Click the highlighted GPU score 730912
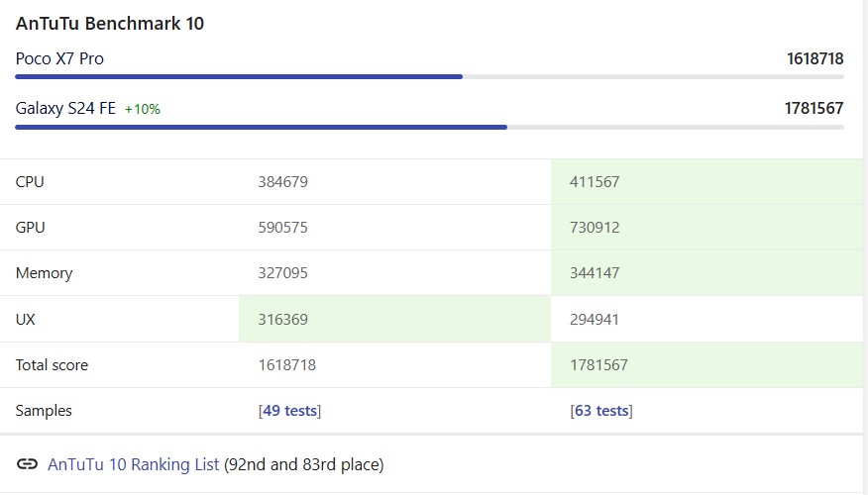 (596, 228)
